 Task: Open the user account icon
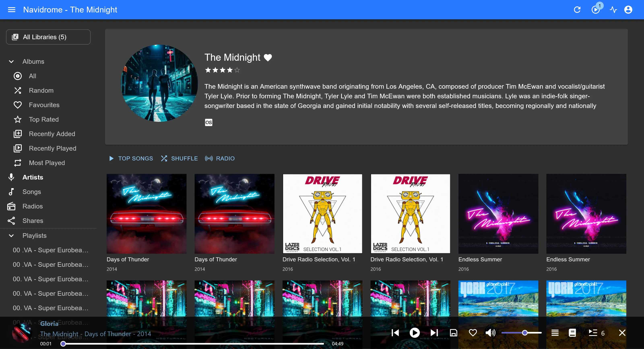pos(628,10)
